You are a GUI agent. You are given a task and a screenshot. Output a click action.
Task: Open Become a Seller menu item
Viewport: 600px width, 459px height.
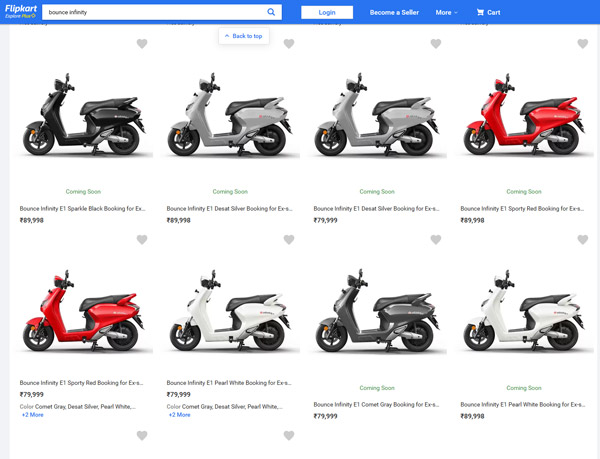[x=394, y=12]
